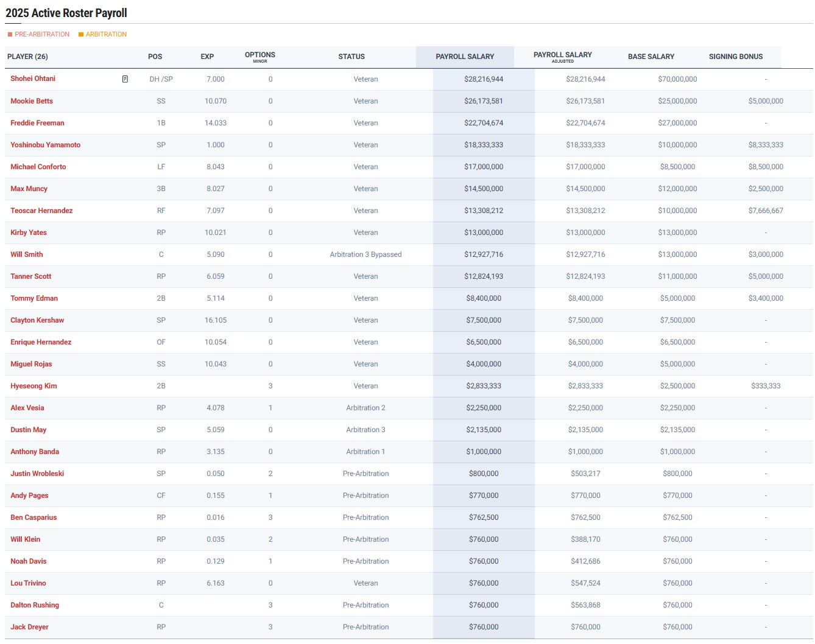Select Mookie Betts payroll salary $26,173,581
The height and width of the screenshot is (644, 815).
pos(484,101)
